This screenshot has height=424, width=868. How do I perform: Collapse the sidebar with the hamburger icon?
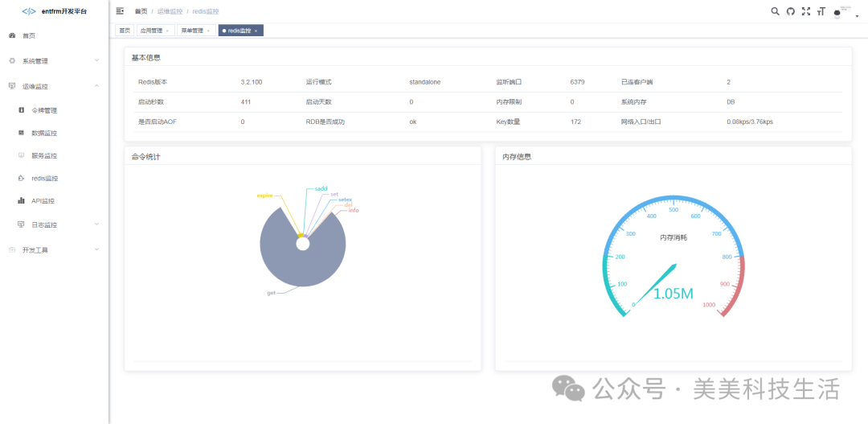click(x=120, y=11)
